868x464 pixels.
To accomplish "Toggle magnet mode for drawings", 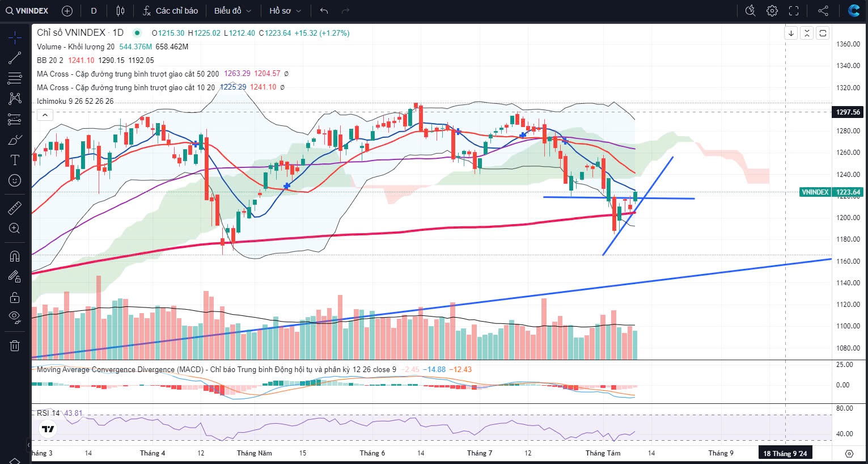I will (15, 256).
